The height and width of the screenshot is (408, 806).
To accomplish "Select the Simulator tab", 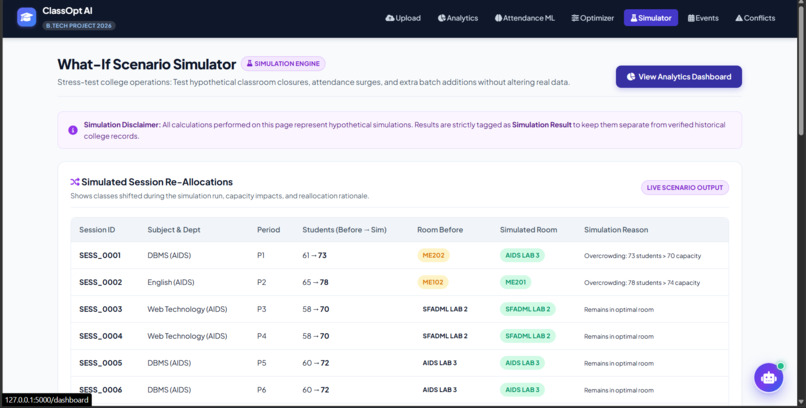I will tap(651, 18).
